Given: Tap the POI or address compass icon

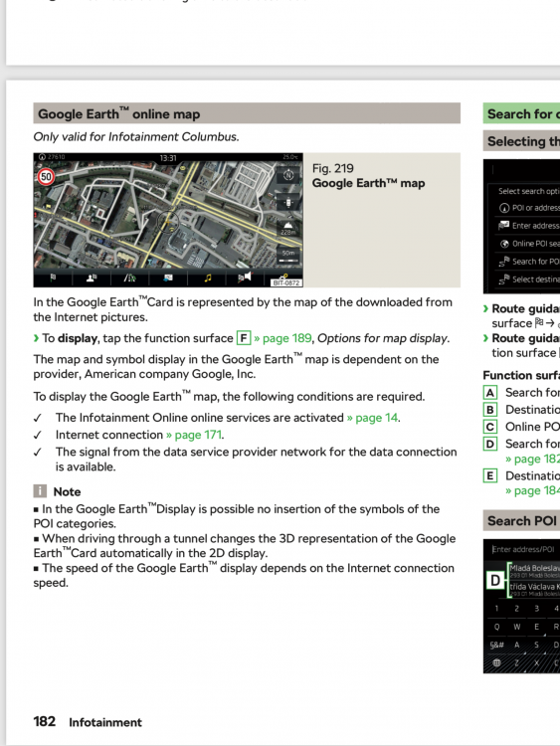Looking at the screenshot, I should (504, 208).
